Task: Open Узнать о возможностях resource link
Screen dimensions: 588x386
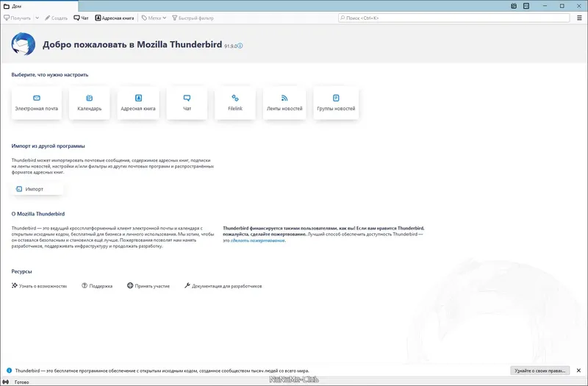Action: pyautogui.click(x=40, y=286)
